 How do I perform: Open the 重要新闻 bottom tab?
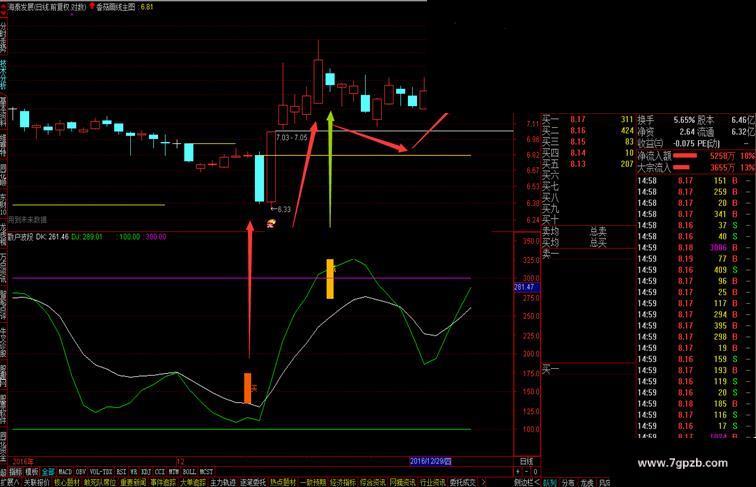[x=133, y=482]
